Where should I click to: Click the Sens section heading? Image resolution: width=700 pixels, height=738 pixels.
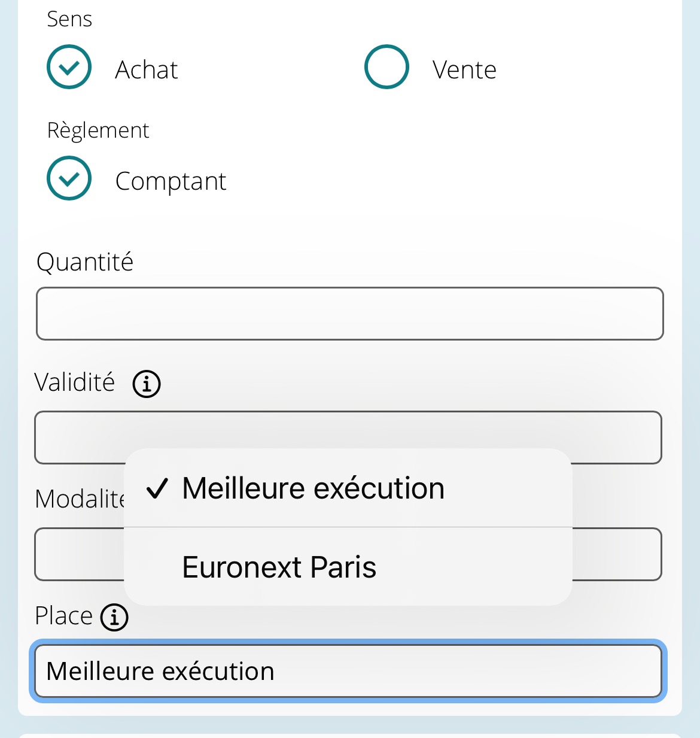(x=69, y=19)
